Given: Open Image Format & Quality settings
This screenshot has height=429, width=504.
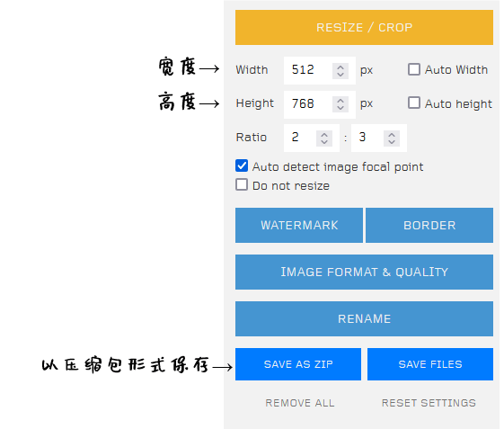Looking at the screenshot, I should point(364,272).
